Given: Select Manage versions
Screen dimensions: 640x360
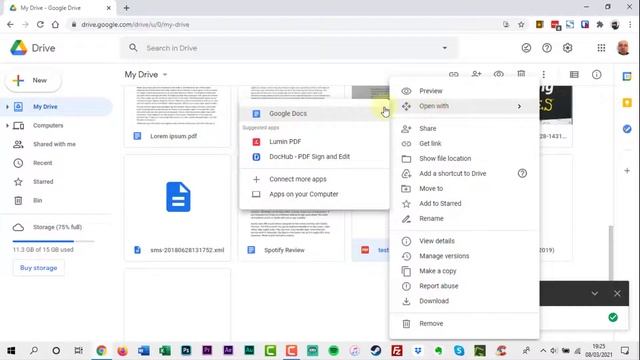Looking at the screenshot, I should click(464, 256).
